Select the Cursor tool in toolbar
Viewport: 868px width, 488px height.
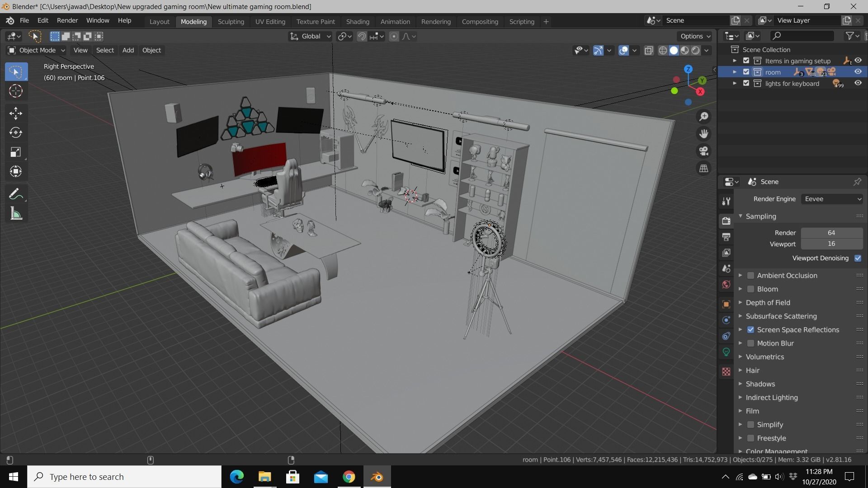[x=16, y=91]
